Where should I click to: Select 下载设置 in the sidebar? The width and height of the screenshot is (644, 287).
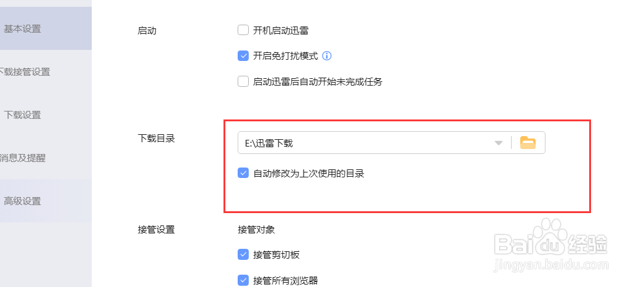23,115
